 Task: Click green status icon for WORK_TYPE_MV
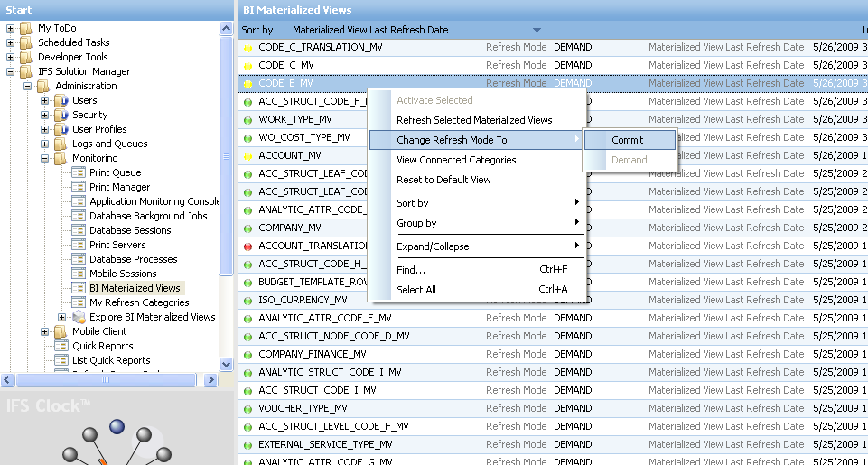(x=248, y=119)
